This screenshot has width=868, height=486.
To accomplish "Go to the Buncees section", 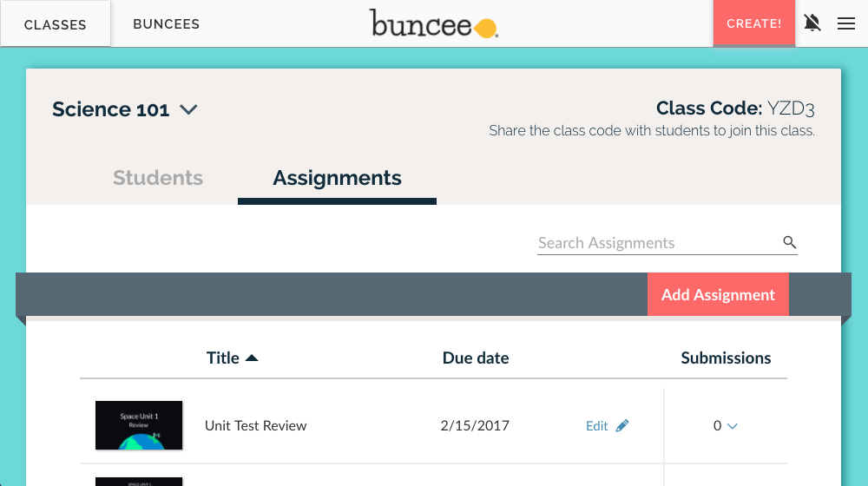I will click(x=167, y=24).
